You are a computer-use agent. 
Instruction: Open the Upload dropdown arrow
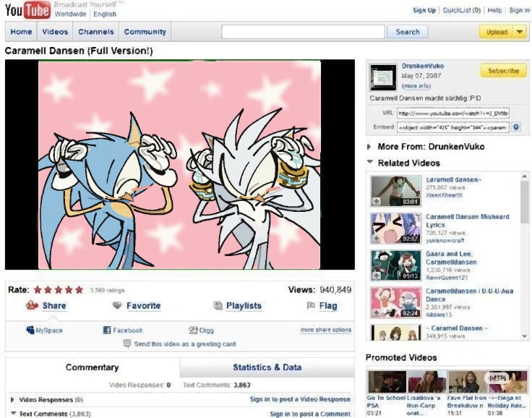click(x=520, y=32)
